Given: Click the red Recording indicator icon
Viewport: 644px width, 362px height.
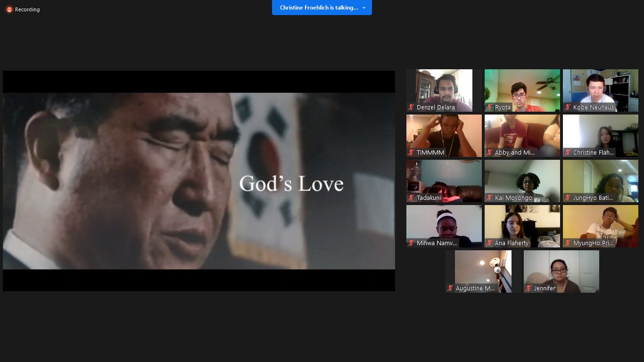Looking at the screenshot, I should (9, 9).
